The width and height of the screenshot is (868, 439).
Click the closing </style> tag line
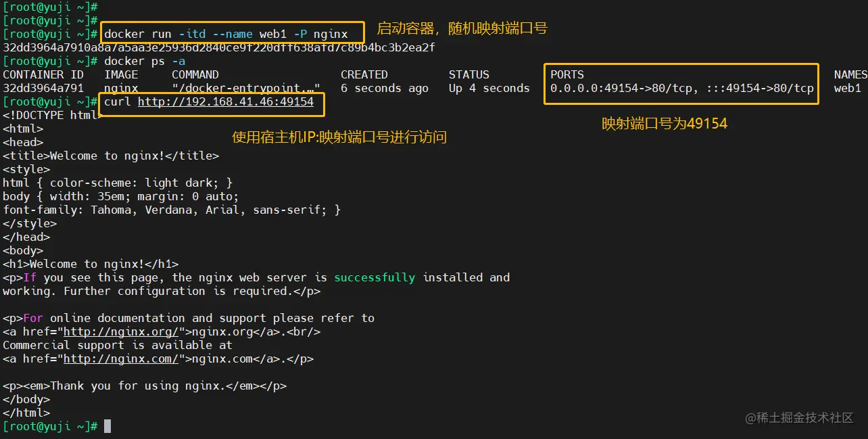pyautogui.click(x=30, y=223)
